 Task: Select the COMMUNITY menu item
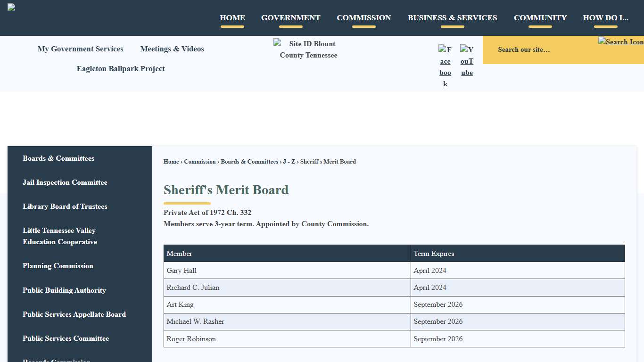(x=540, y=17)
